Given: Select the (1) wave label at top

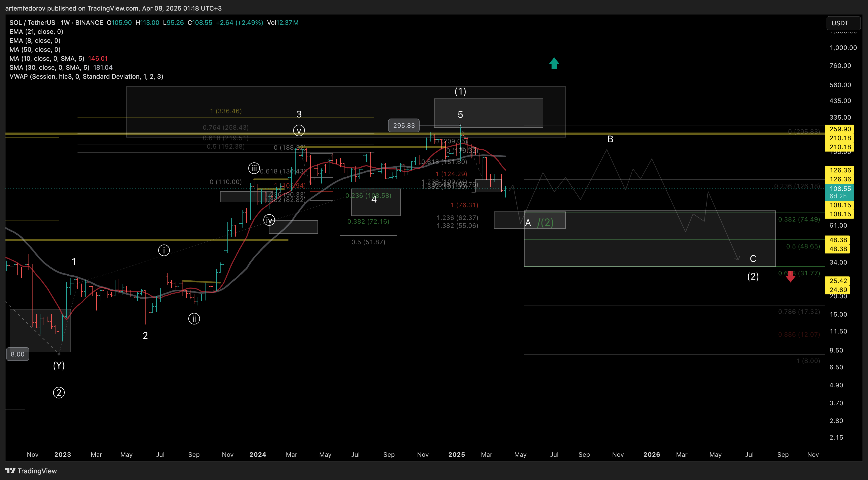Looking at the screenshot, I should point(460,91).
